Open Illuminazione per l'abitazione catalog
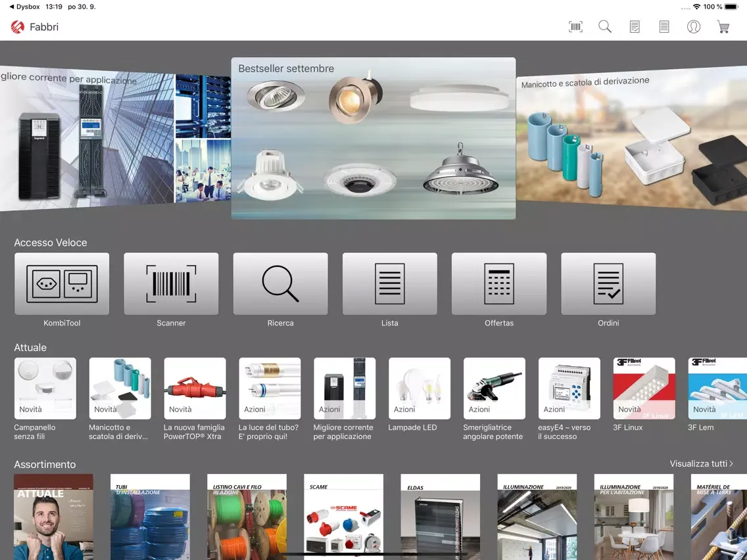 (x=634, y=517)
